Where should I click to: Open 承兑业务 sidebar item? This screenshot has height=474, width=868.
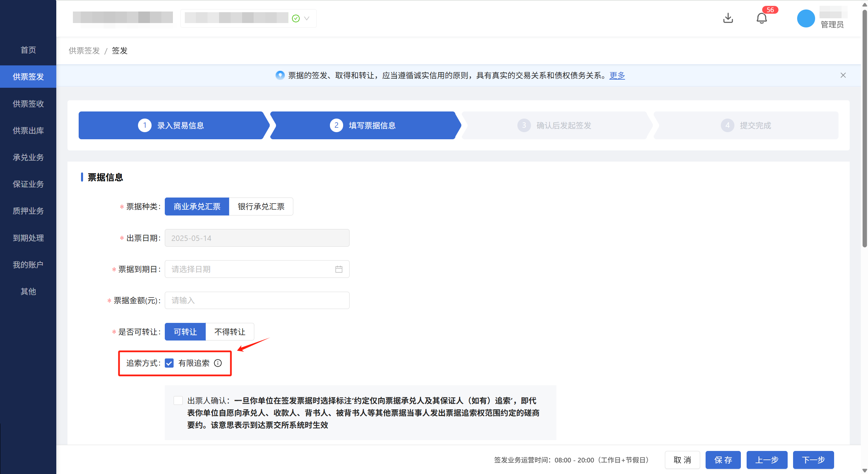(x=28, y=157)
